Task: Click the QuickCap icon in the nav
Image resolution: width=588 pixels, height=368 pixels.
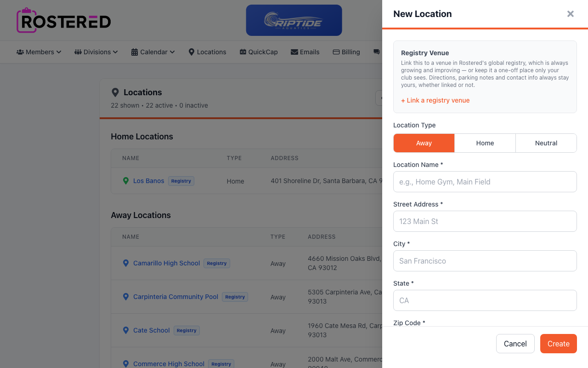Action: point(243,52)
